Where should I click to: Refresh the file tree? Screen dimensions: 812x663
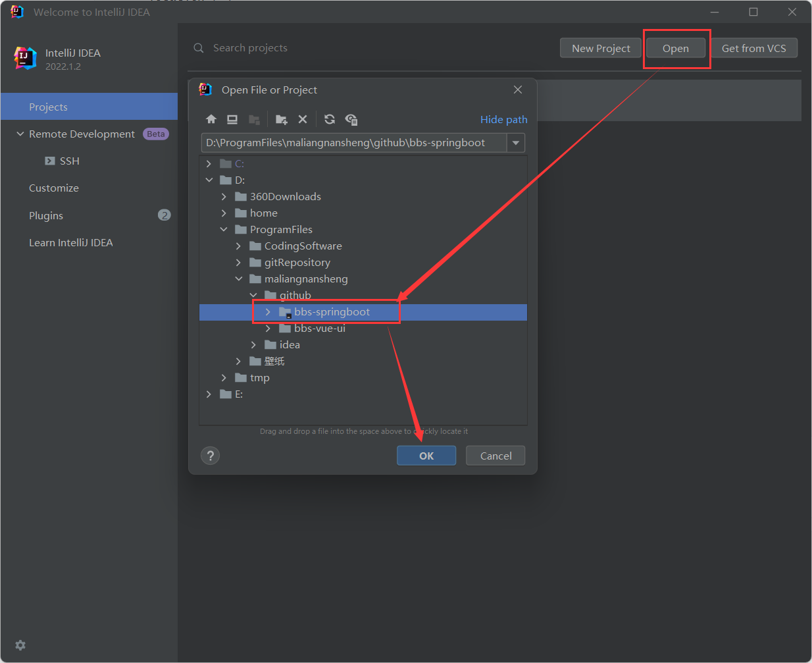(x=330, y=119)
